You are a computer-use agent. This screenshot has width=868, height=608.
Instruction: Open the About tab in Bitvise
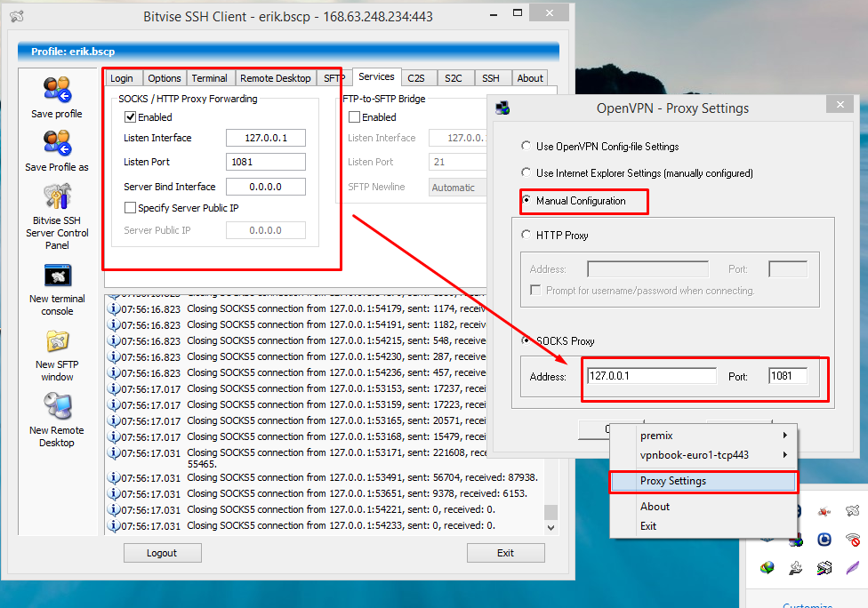[530, 78]
